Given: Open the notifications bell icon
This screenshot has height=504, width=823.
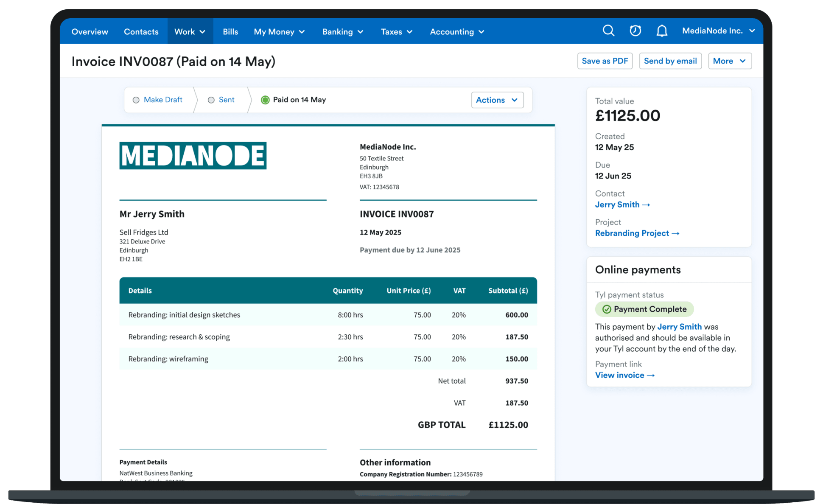Looking at the screenshot, I should point(662,31).
